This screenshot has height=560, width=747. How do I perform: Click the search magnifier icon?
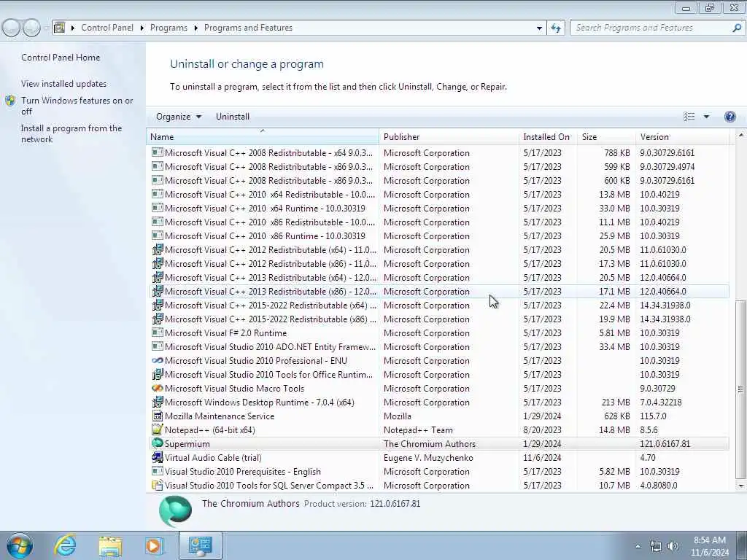click(737, 28)
